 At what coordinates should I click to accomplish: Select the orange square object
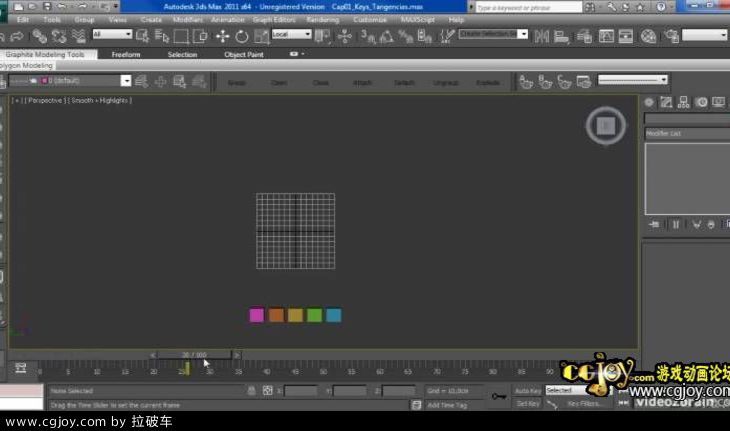[276, 315]
